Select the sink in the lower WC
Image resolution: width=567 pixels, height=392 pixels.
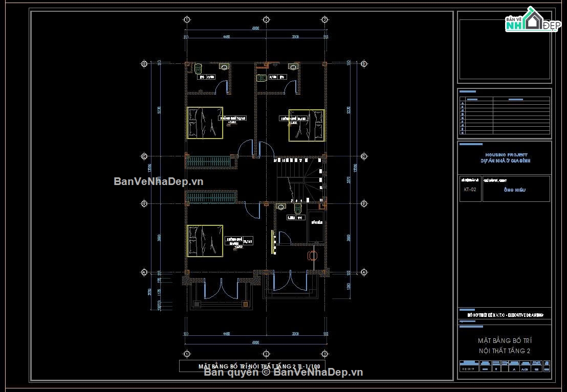click(x=280, y=206)
